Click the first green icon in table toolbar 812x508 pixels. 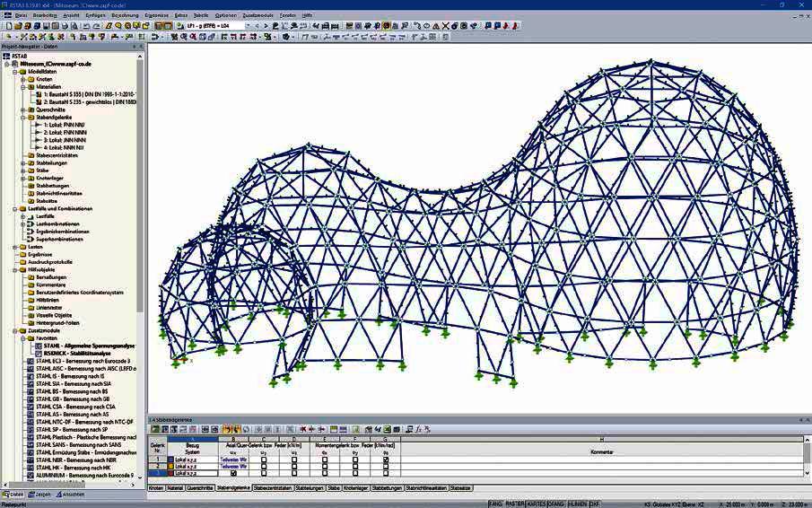pos(155,429)
